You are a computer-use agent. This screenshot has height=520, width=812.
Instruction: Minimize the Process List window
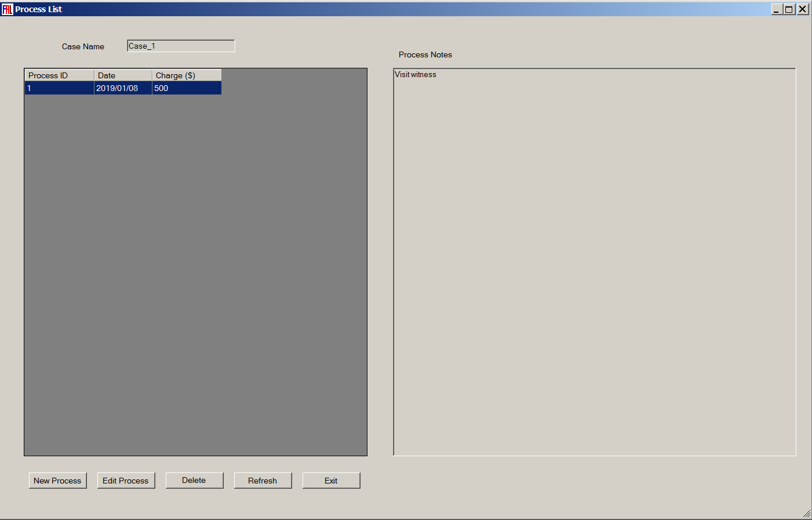point(777,9)
